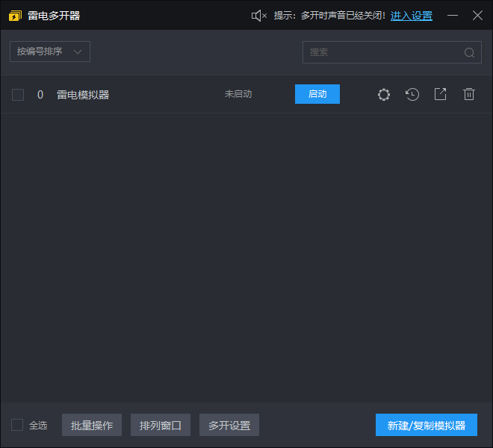Toggle the 全选 select-all checkbox

[x=17, y=425]
